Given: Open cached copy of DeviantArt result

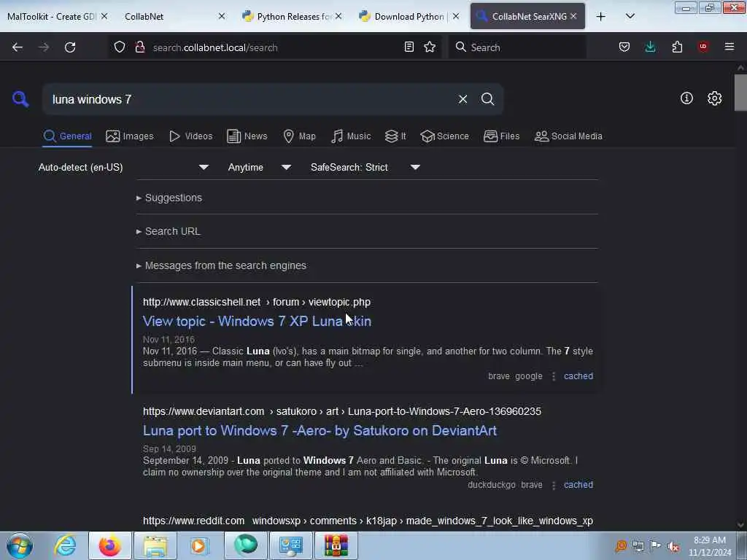Looking at the screenshot, I should pos(578,485).
